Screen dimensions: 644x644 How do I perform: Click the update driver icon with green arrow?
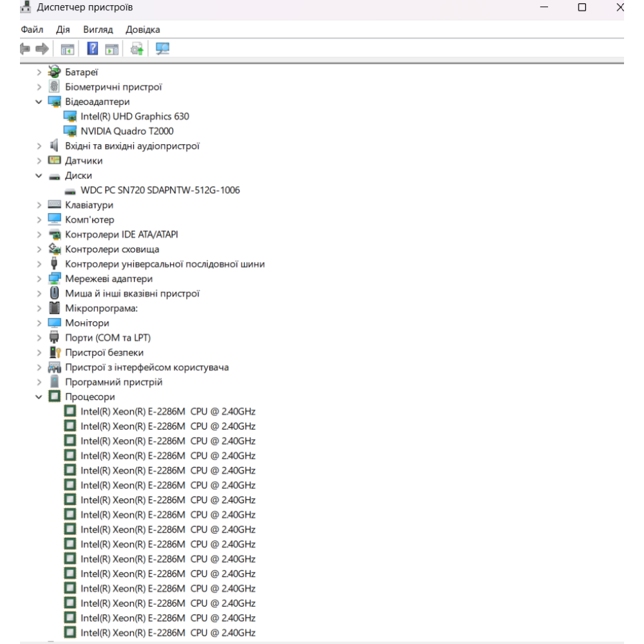coord(137,49)
